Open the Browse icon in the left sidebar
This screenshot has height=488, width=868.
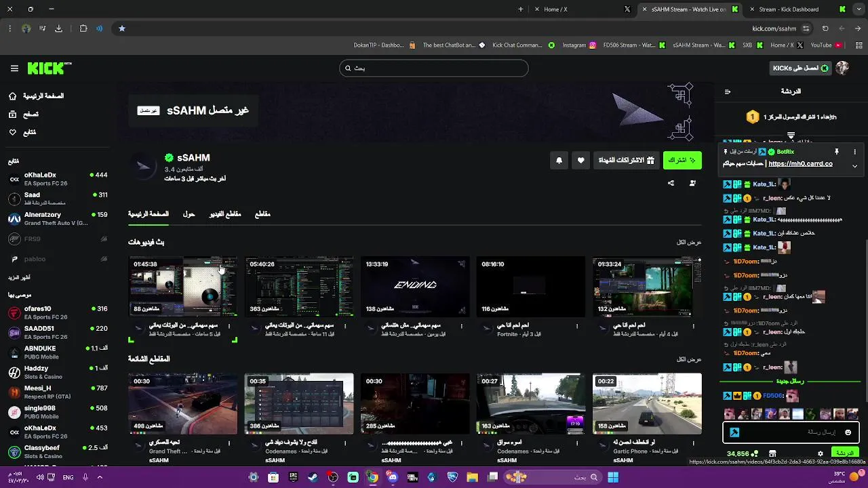[12, 115]
